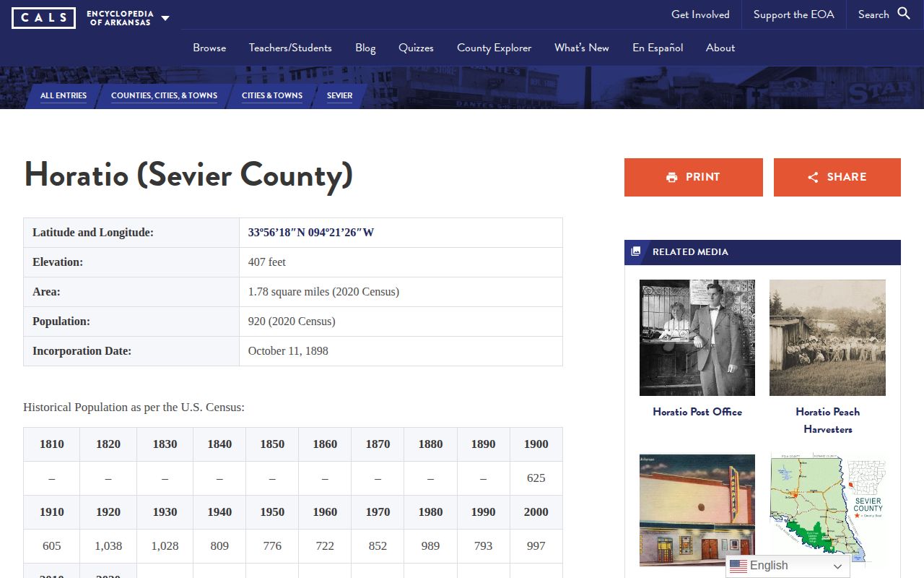Click the US flag icon

(x=738, y=566)
